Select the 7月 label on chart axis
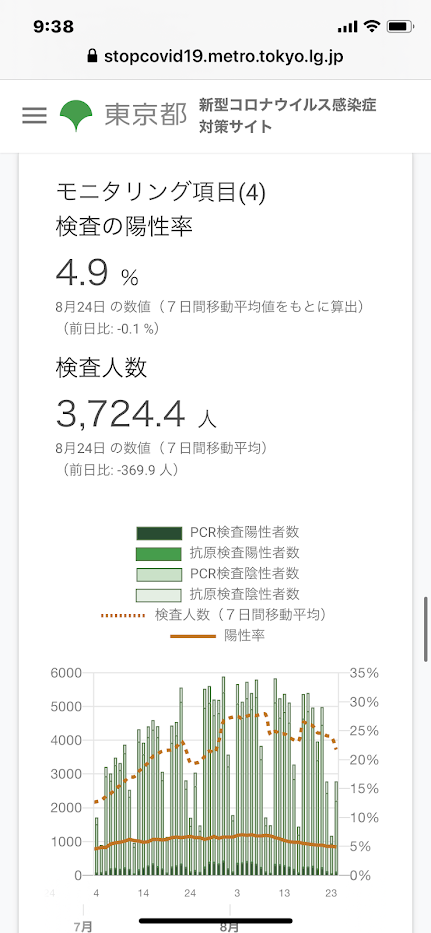Screen dimensions: 431x933 click(83, 926)
